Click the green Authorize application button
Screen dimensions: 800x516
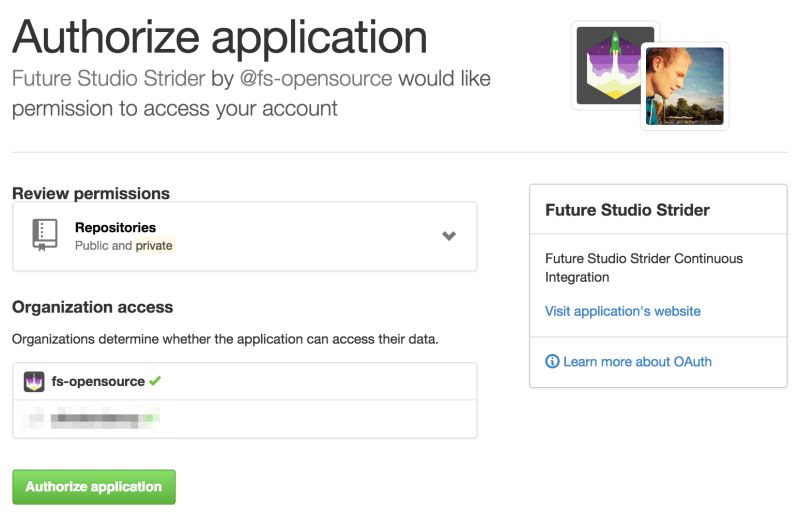pyautogui.click(x=94, y=487)
